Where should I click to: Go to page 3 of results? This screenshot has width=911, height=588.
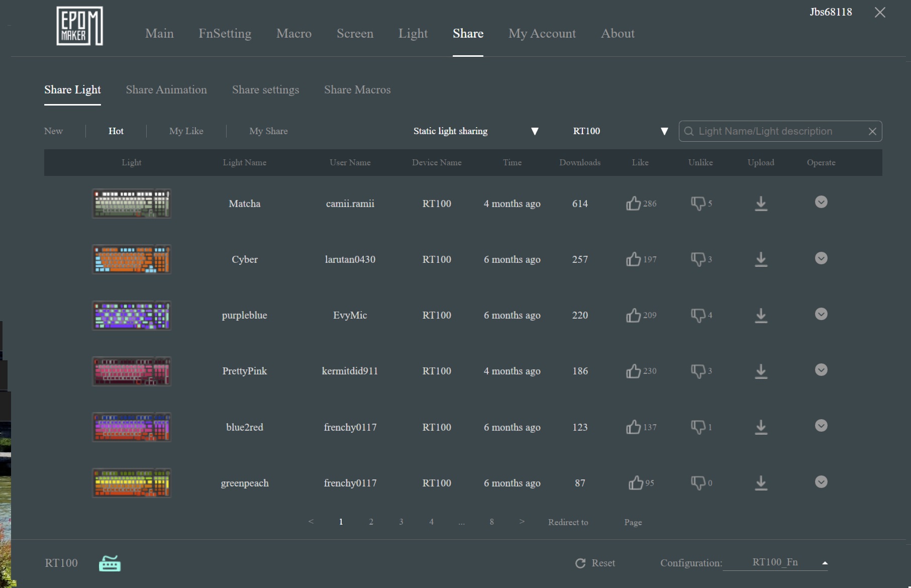coord(401,522)
